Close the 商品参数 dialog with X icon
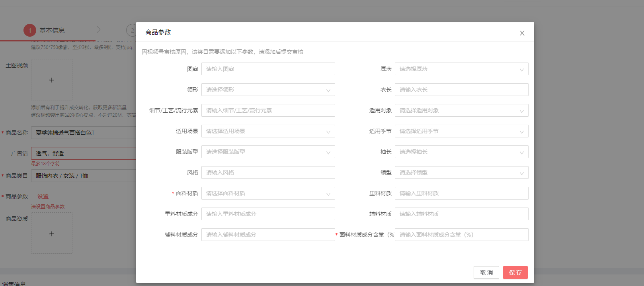The height and width of the screenshot is (286, 644). (522, 33)
